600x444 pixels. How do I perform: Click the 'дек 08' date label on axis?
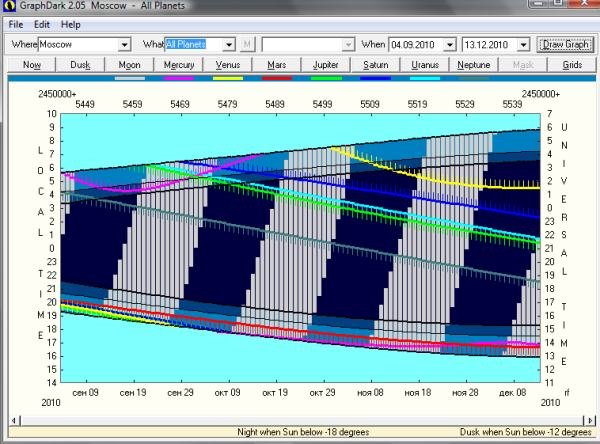tap(512, 393)
